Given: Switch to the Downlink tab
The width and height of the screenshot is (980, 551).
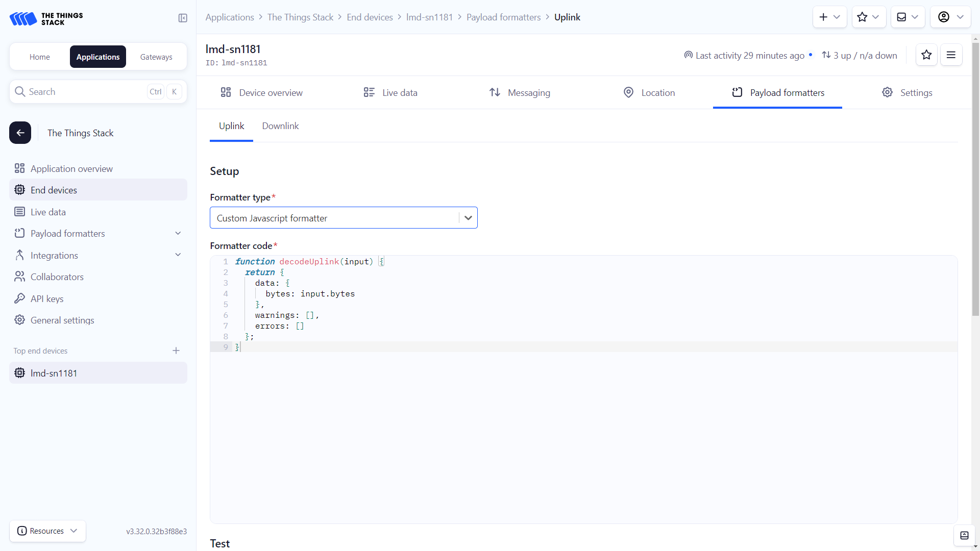Looking at the screenshot, I should click(280, 126).
